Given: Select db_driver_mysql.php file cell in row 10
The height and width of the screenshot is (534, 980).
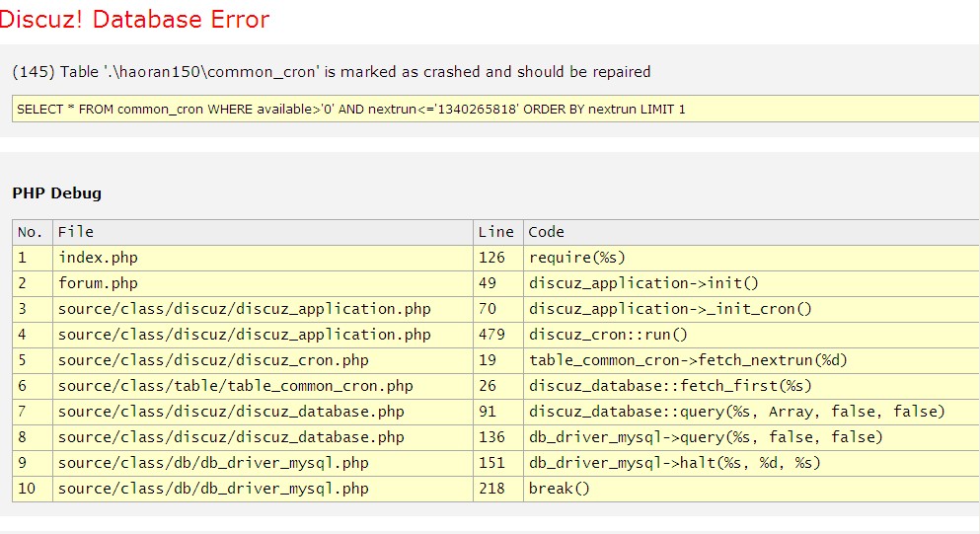Looking at the screenshot, I should (264, 489).
